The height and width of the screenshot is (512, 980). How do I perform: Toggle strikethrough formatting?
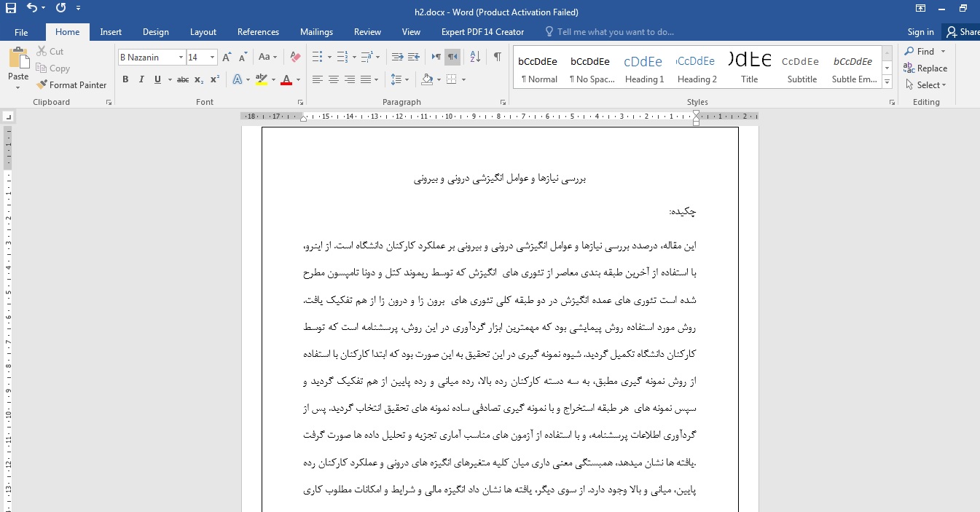point(183,79)
